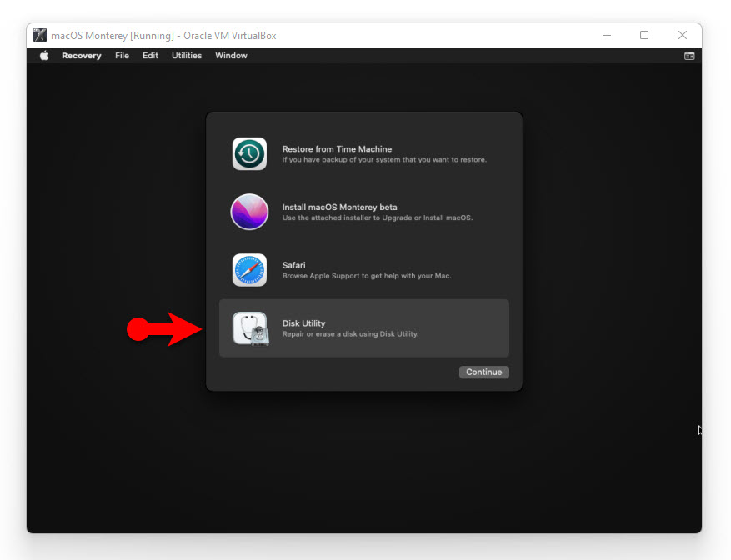Select the Disk Utility option title

[x=303, y=323]
